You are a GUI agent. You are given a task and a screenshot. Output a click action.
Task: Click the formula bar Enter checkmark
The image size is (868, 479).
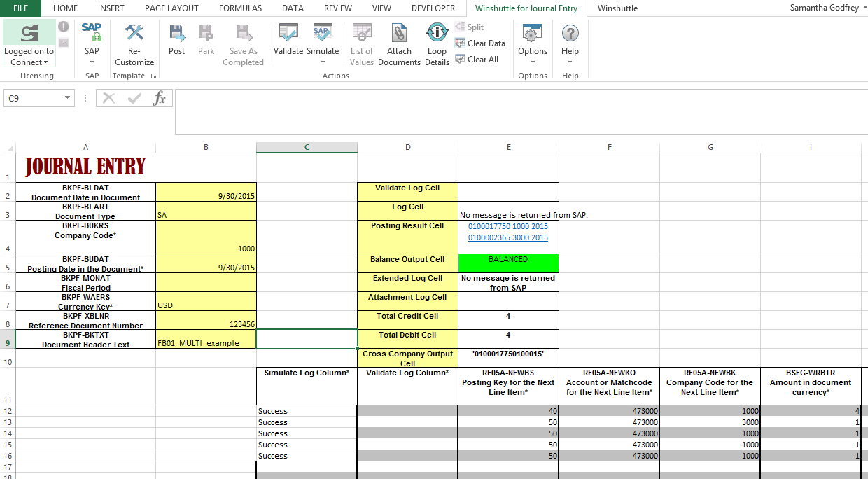134,98
